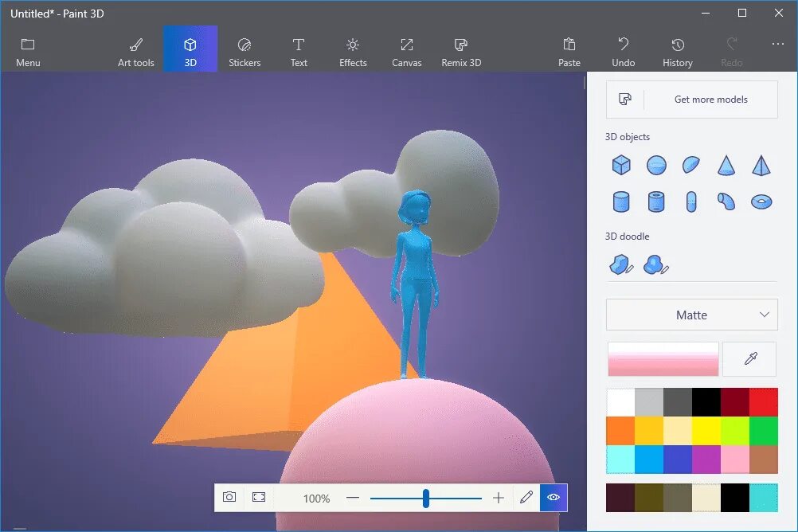Choose the soft edge 3D doodle
This screenshot has width=798, height=532.
click(656, 264)
